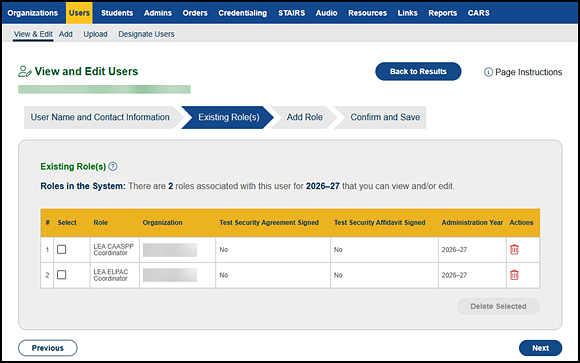Open Designate Users sub-tab
The height and width of the screenshot is (363, 580).
pos(146,34)
